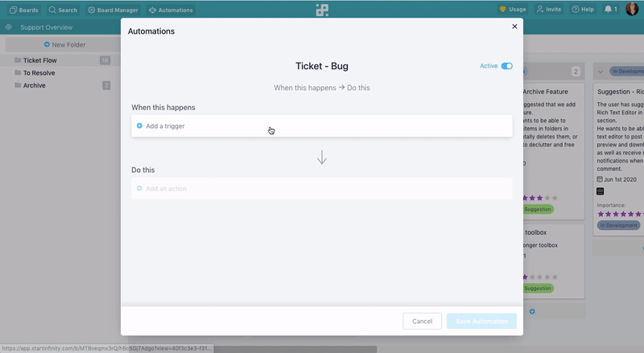Click the user profile avatar
The image size is (644, 353).
(x=632, y=9)
